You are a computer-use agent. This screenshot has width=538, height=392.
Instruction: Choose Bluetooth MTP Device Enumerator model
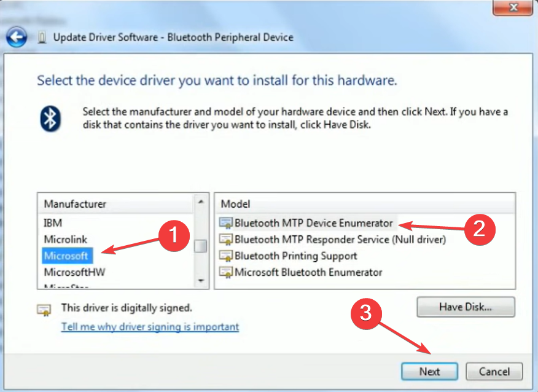313,223
